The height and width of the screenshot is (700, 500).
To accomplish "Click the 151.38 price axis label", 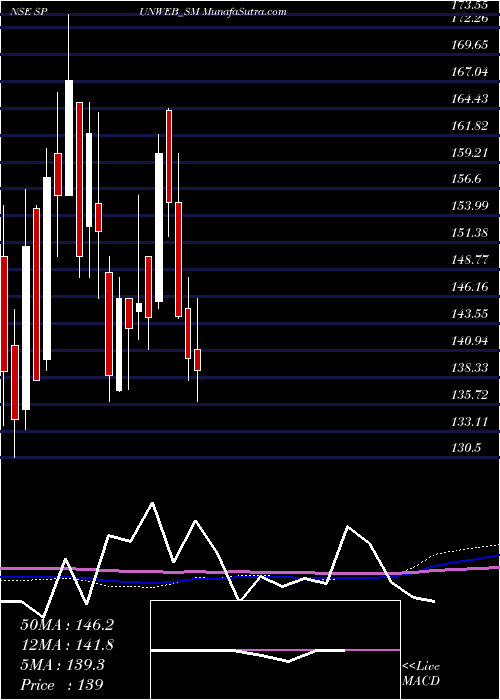I will (x=470, y=233).
